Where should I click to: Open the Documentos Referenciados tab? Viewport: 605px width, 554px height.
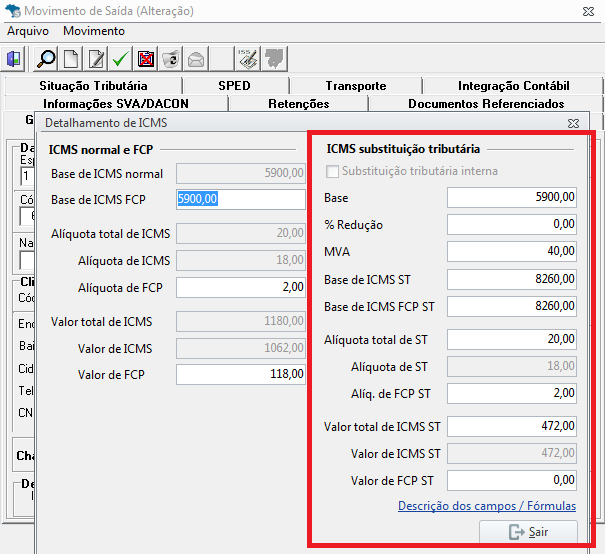[486, 103]
